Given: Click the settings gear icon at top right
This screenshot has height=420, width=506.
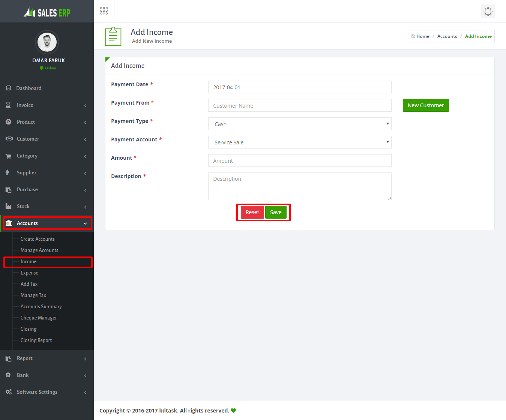Looking at the screenshot, I should 488,11.
